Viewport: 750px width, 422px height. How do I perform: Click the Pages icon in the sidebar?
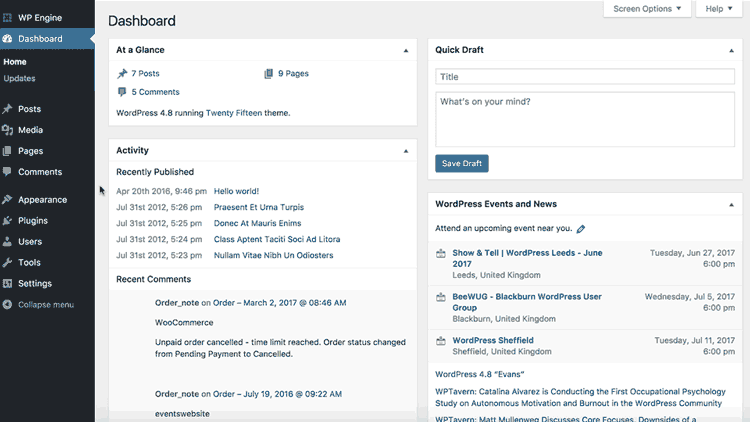pos(7,151)
